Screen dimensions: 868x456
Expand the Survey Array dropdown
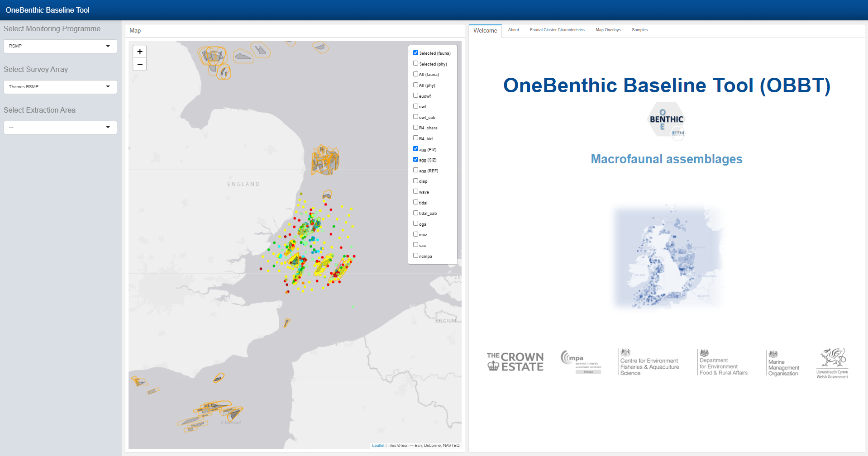click(x=60, y=87)
